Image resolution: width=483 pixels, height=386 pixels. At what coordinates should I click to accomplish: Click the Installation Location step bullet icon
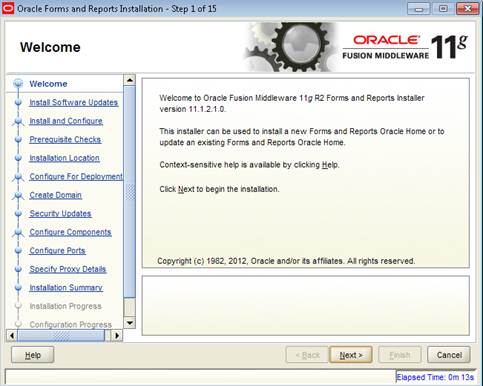click(x=18, y=158)
